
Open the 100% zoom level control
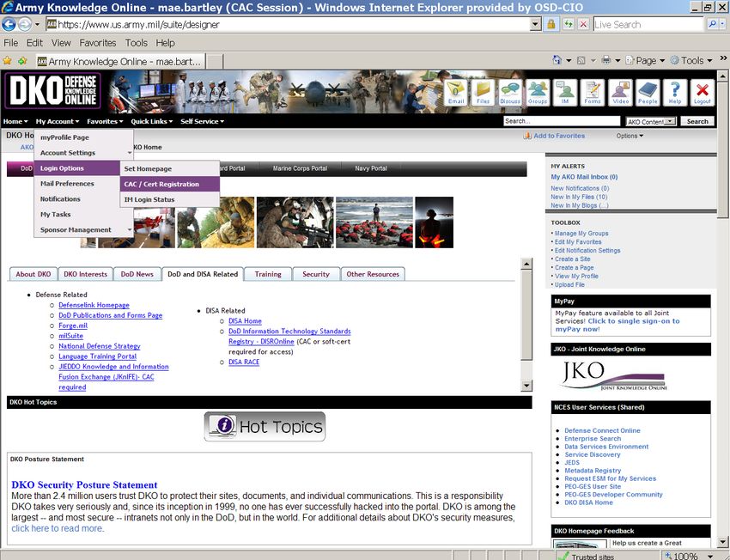(x=690, y=556)
